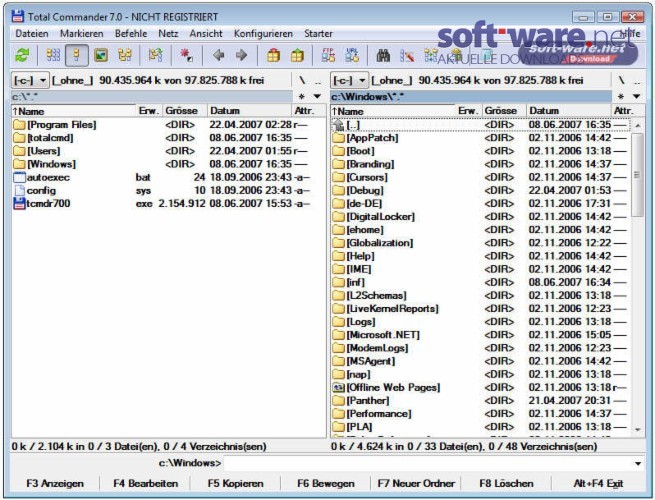This screenshot has width=655, height=500.
Task: Open the Netz menu
Action: pyautogui.click(x=168, y=33)
